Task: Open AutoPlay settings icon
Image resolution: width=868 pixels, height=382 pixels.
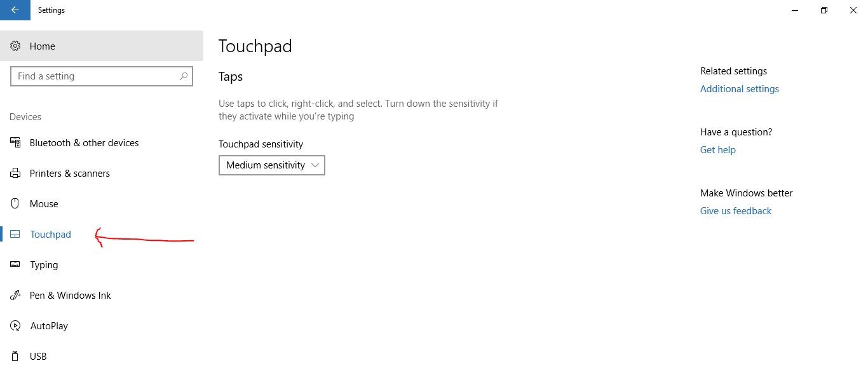Action: 15,325
